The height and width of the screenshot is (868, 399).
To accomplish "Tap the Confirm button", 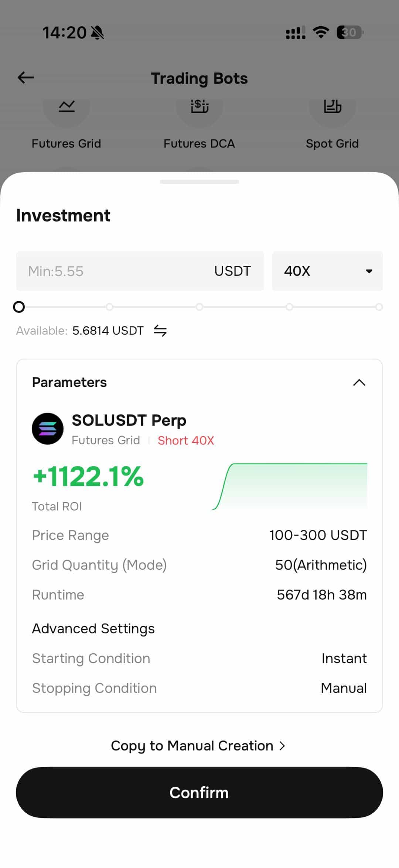I will click(199, 793).
